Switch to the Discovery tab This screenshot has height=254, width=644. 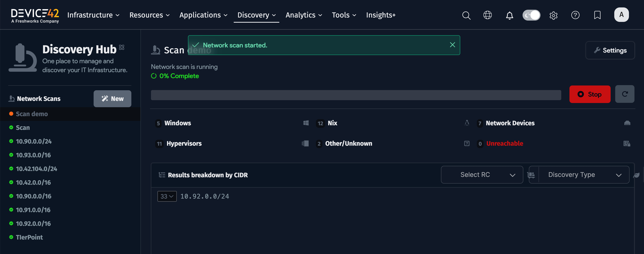[x=256, y=15]
